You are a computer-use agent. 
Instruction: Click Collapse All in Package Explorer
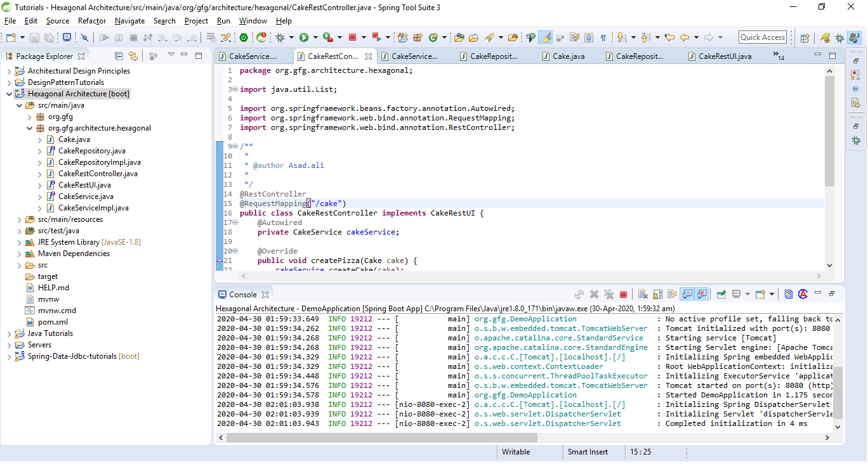coord(119,56)
